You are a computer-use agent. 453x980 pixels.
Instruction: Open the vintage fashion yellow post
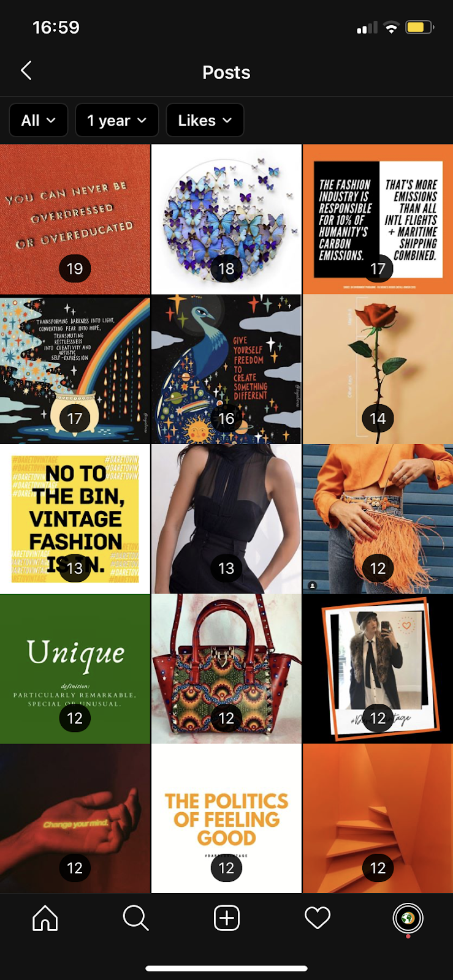[75, 519]
